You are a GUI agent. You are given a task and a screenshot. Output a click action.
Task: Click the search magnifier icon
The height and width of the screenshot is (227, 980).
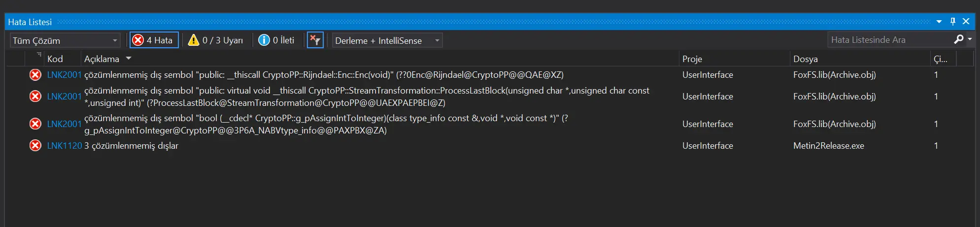click(x=958, y=39)
